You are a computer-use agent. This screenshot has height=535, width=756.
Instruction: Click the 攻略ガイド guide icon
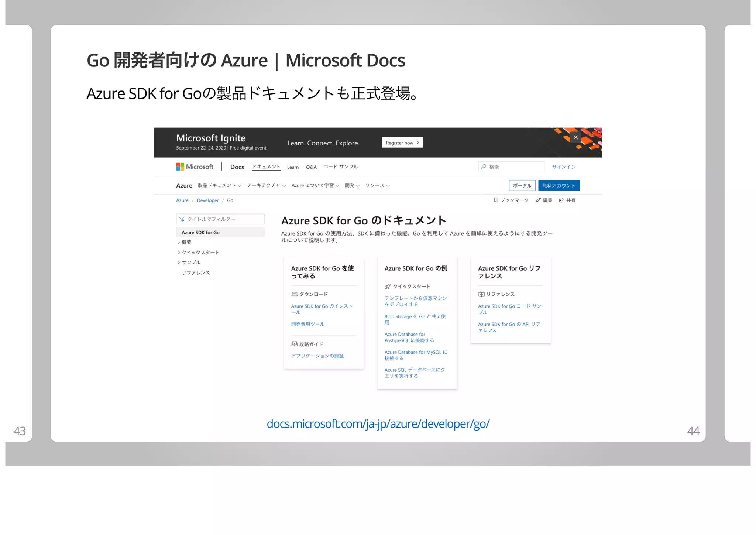[x=294, y=344]
